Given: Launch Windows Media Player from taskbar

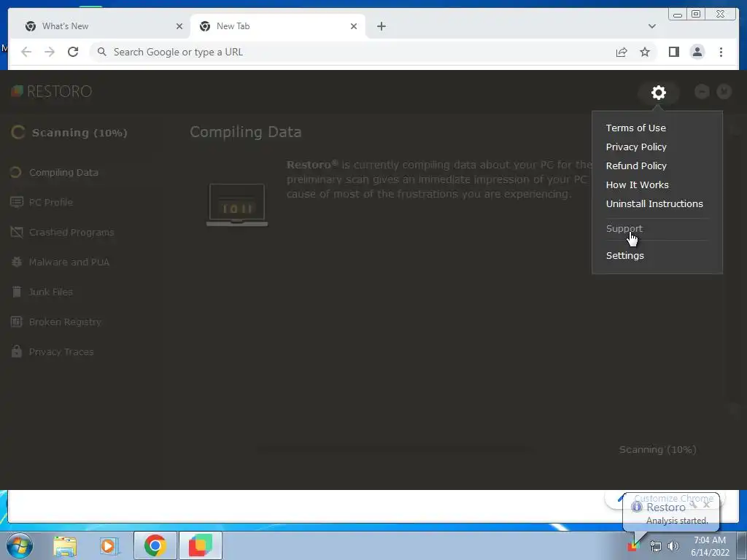Looking at the screenshot, I should tap(109, 546).
